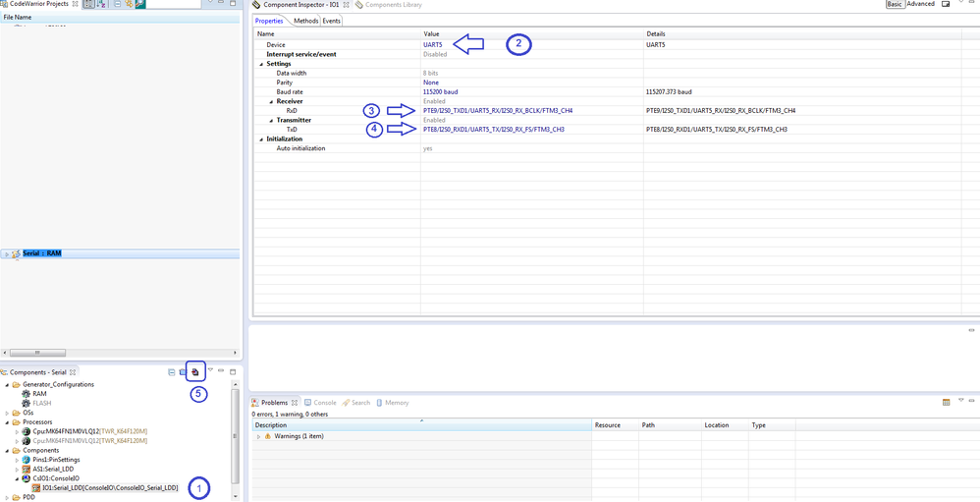The image size is (980, 502).
Task: Click the Problems view table icon
Action: pyautogui.click(x=947, y=403)
